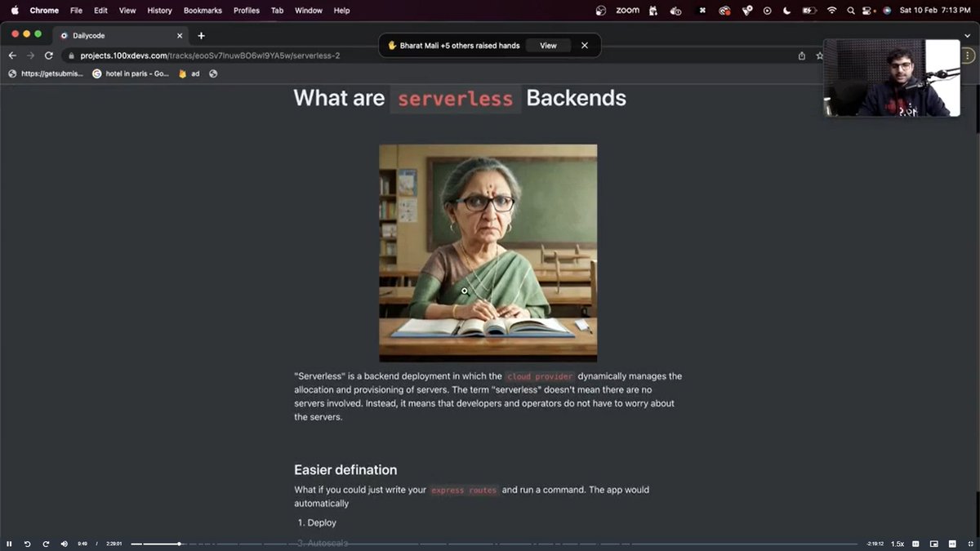The width and height of the screenshot is (980, 551).
Task: Change the 1.5x playback speed
Action: (x=897, y=544)
